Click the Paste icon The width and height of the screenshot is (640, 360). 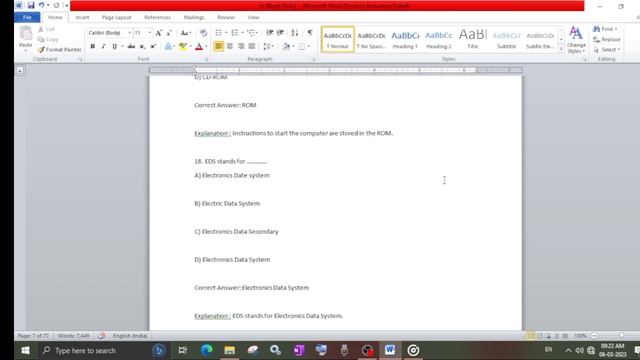pyautogui.click(x=25, y=33)
